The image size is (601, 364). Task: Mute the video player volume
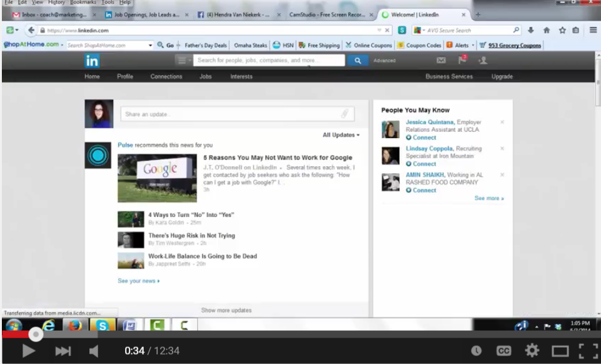tap(94, 351)
